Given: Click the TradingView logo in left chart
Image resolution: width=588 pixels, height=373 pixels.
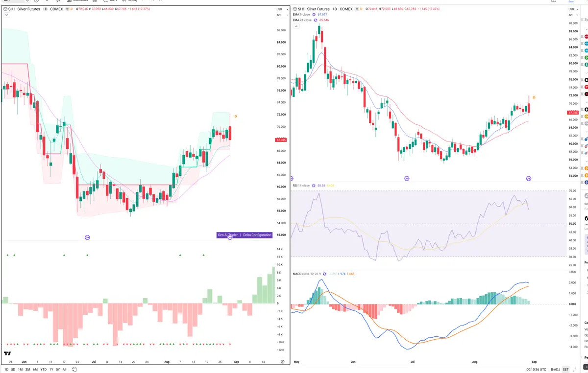Looking at the screenshot, I should click(7, 353).
